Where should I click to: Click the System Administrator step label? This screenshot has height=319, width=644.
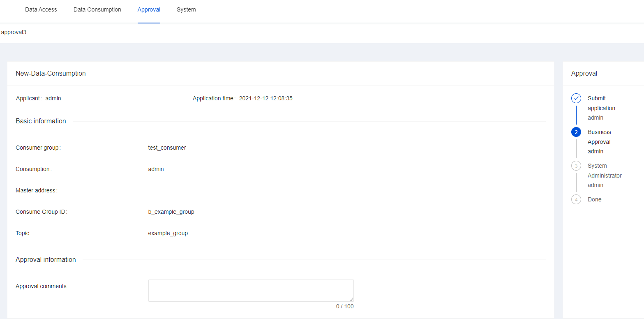[x=604, y=171]
